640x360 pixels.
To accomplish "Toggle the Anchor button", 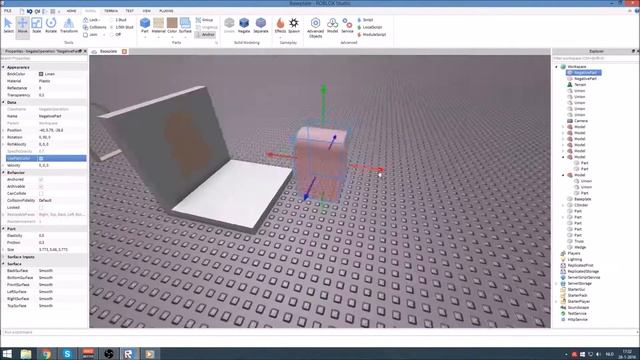I will pyautogui.click(x=205, y=35).
